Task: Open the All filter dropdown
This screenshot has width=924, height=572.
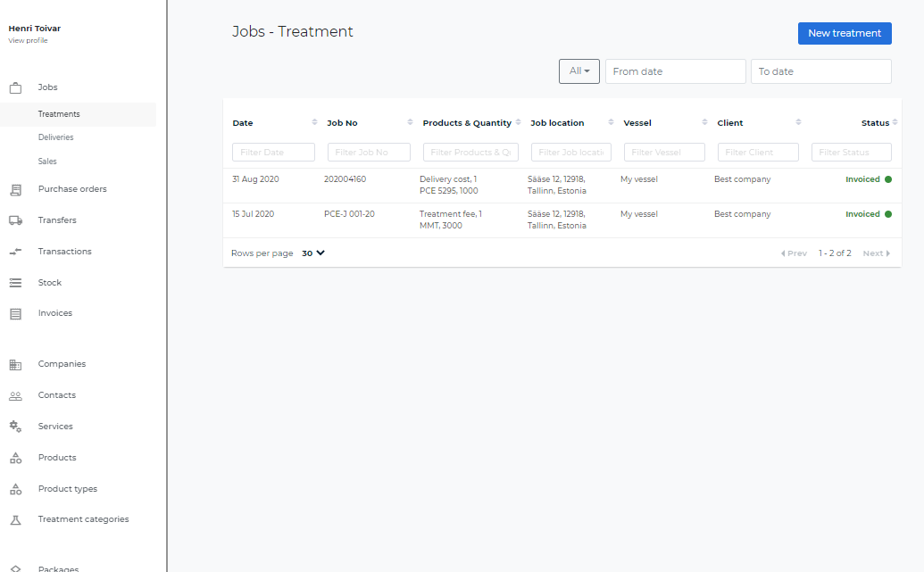Action: pyautogui.click(x=579, y=71)
